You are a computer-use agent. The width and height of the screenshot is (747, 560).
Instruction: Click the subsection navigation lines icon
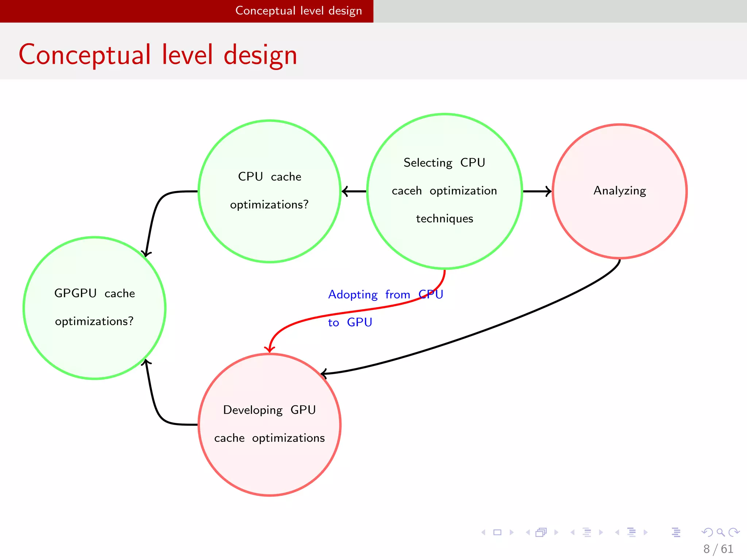pyautogui.click(x=587, y=532)
